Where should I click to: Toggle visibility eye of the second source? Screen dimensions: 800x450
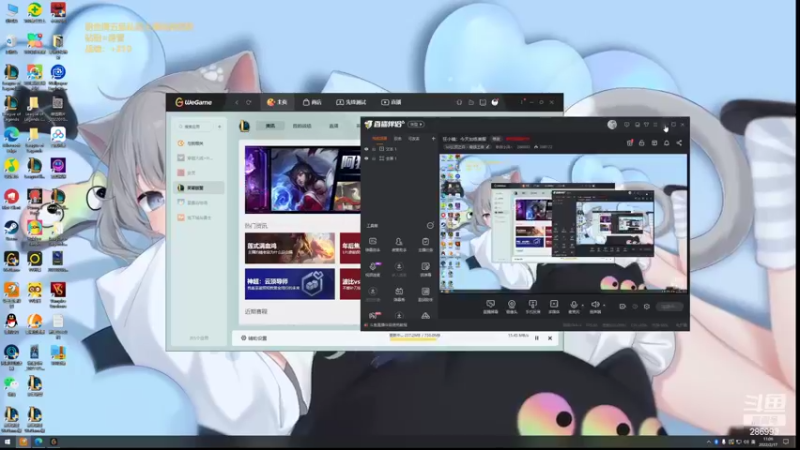click(366, 159)
